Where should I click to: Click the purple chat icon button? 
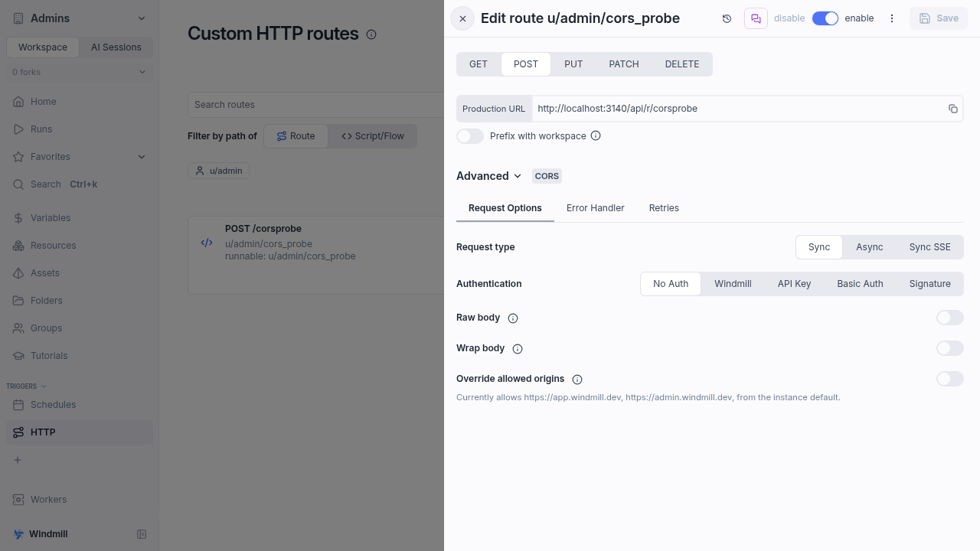pos(756,18)
